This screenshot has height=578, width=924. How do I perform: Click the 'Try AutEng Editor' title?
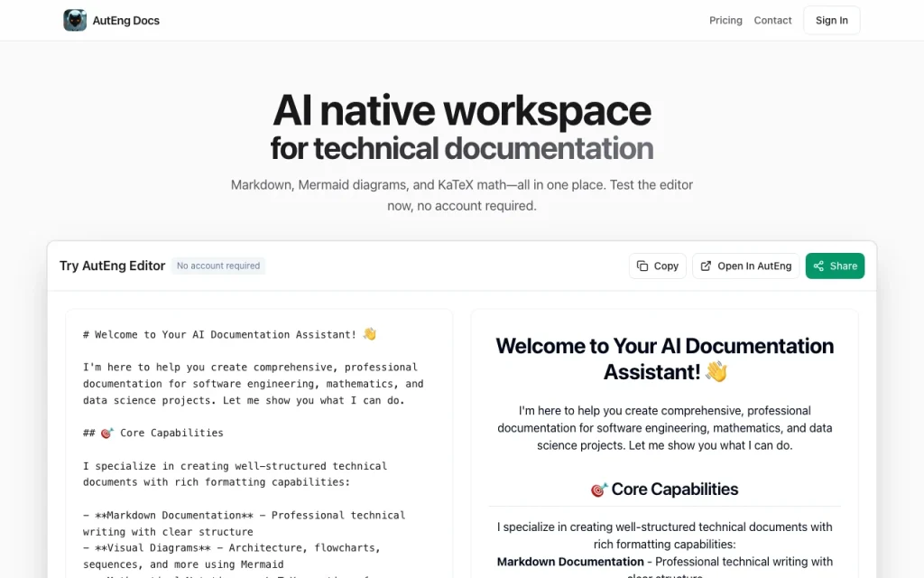pos(112,266)
